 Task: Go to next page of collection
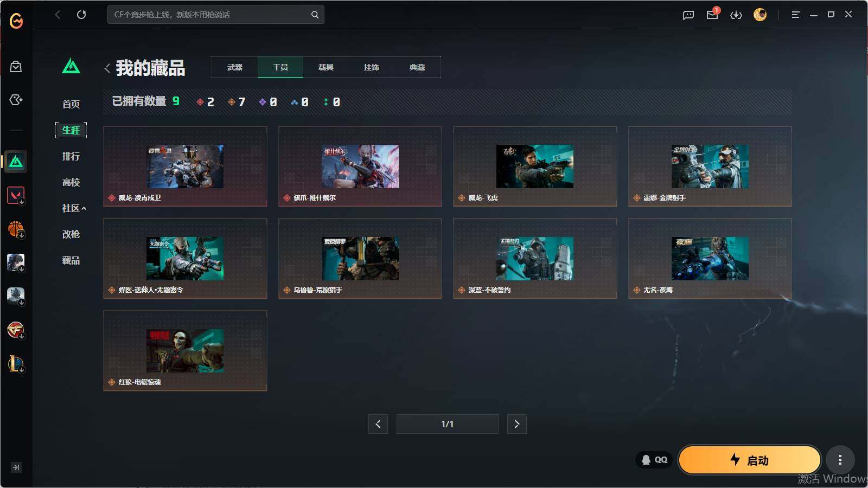pos(517,424)
